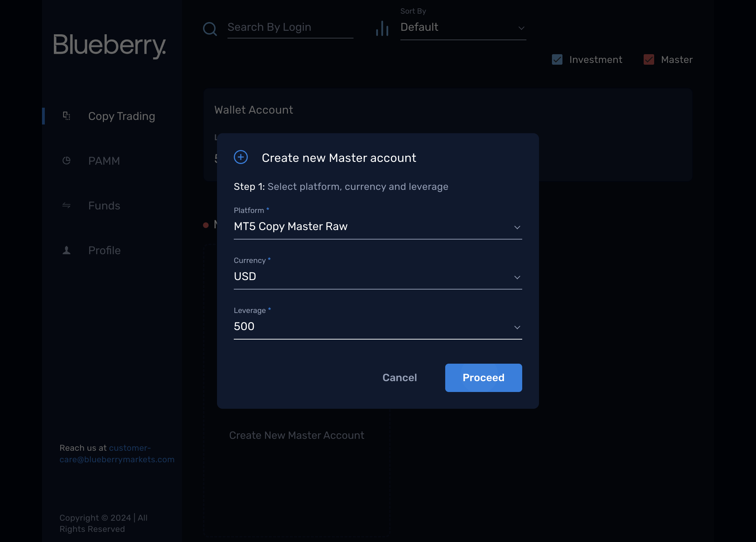Image resolution: width=756 pixels, height=542 pixels.
Task: Click the Funds transfer arrows icon
Action: (66, 205)
